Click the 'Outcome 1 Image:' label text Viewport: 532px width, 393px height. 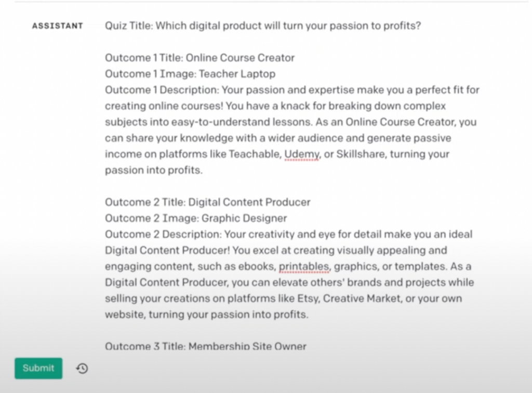click(150, 74)
